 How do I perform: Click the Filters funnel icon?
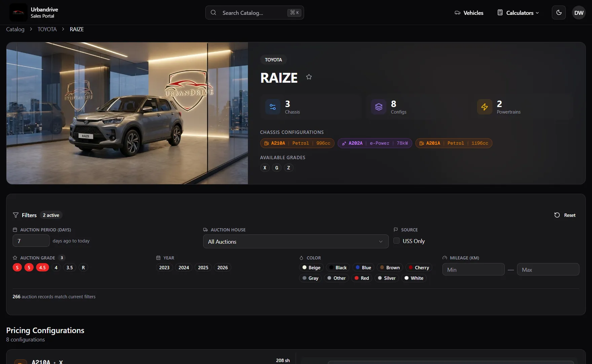pyautogui.click(x=15, y=215)
